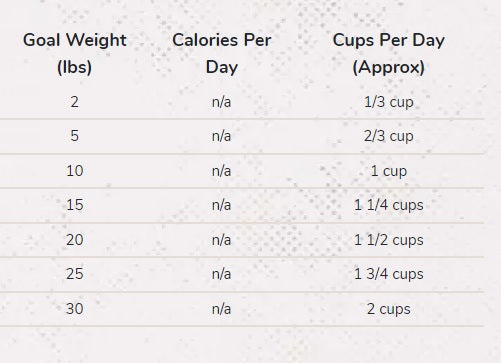Click the 1 1/2 cups value
Image resolution: width=501 pixels, height=363 pixels.
coord(389,240)
